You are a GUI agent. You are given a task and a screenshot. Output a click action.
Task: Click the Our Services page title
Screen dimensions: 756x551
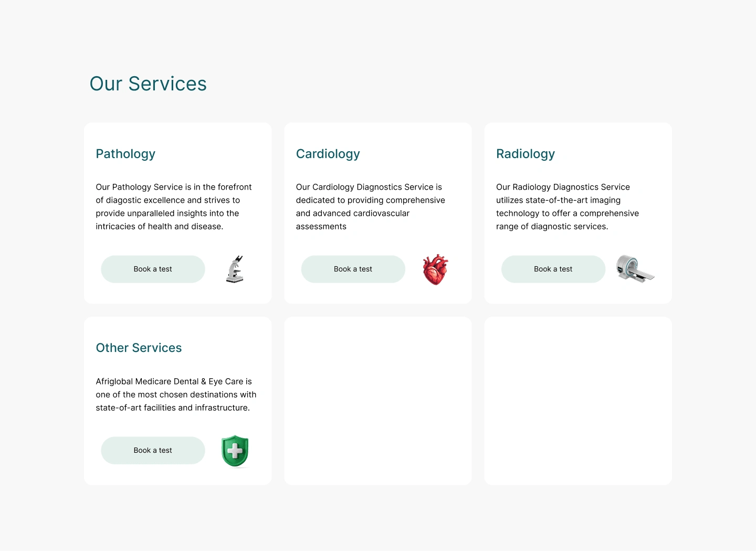(148, 84)
